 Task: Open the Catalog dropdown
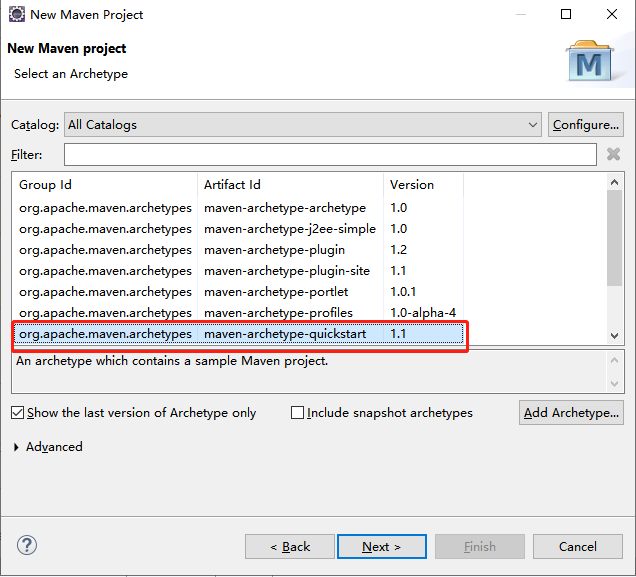click(303, 125)
